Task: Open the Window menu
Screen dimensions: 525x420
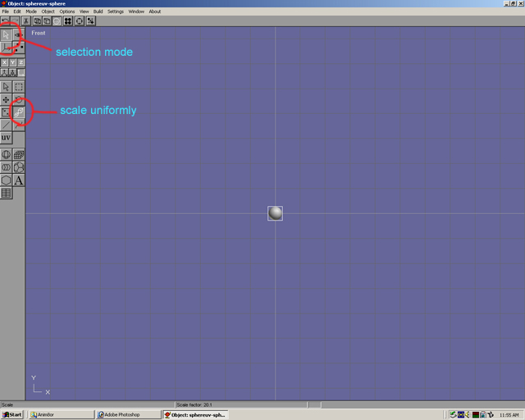Action: point(136,11)
